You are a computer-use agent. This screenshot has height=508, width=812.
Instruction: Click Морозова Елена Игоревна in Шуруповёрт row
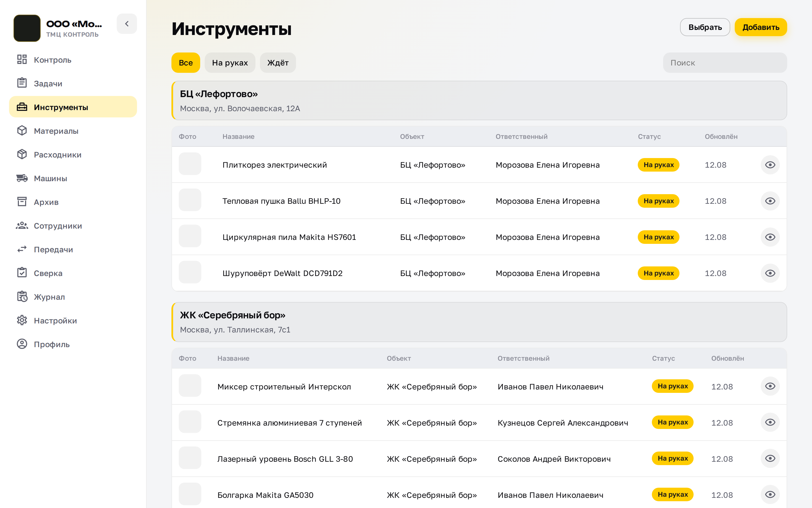[548, 273]
